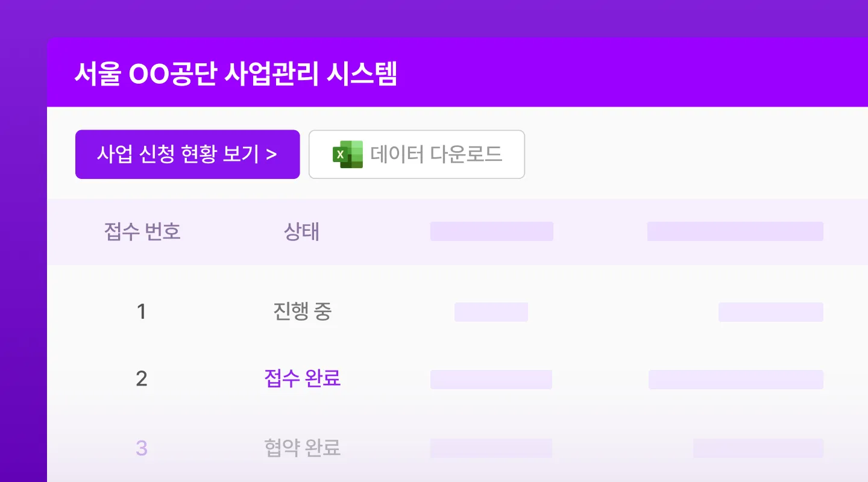This screenshot has width=868, height=482.
Task: Click the arrow in 사업 신청 현황 보기
Action: tap(270, 154)
